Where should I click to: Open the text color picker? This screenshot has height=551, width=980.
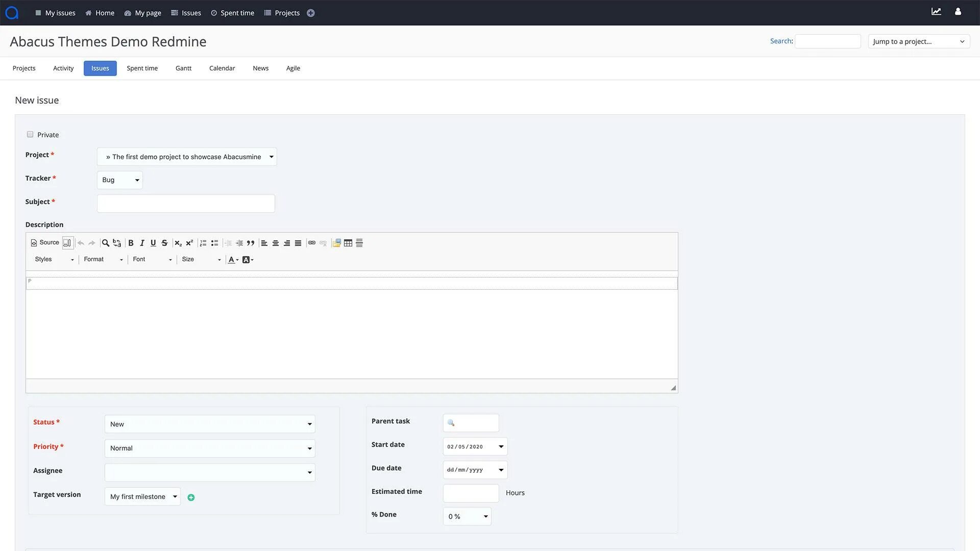pyautogui.click(x=233, y=260)
